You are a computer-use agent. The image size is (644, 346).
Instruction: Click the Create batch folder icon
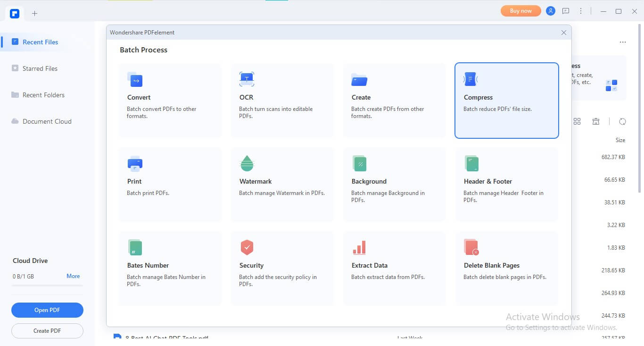tap(359, 80)
